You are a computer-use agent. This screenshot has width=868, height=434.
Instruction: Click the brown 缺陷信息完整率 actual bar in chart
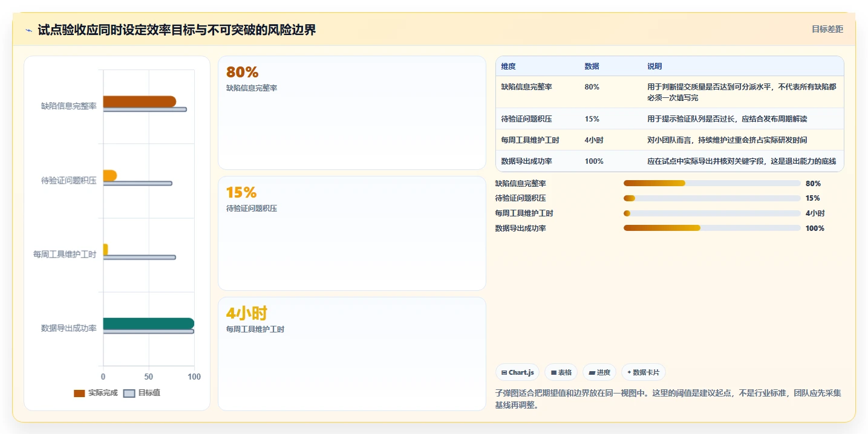click(139, 102)
